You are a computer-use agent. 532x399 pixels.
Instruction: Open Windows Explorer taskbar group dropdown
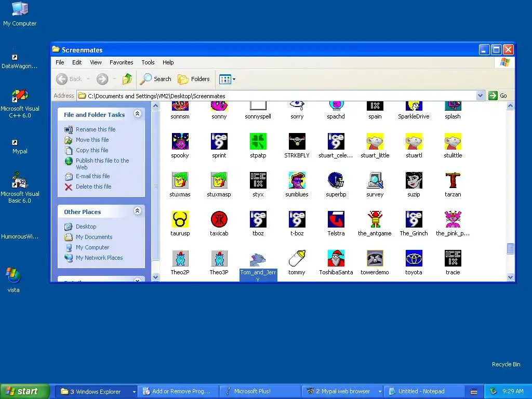tap(134, 392)
